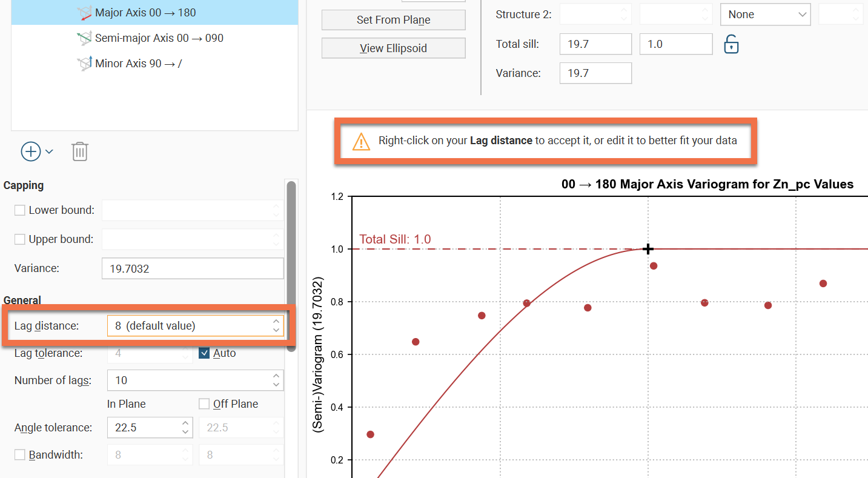The height and width of the screenshot is (478, 868).
Task: Expand the add menu chevron beside plus
Action: point(49,151)
